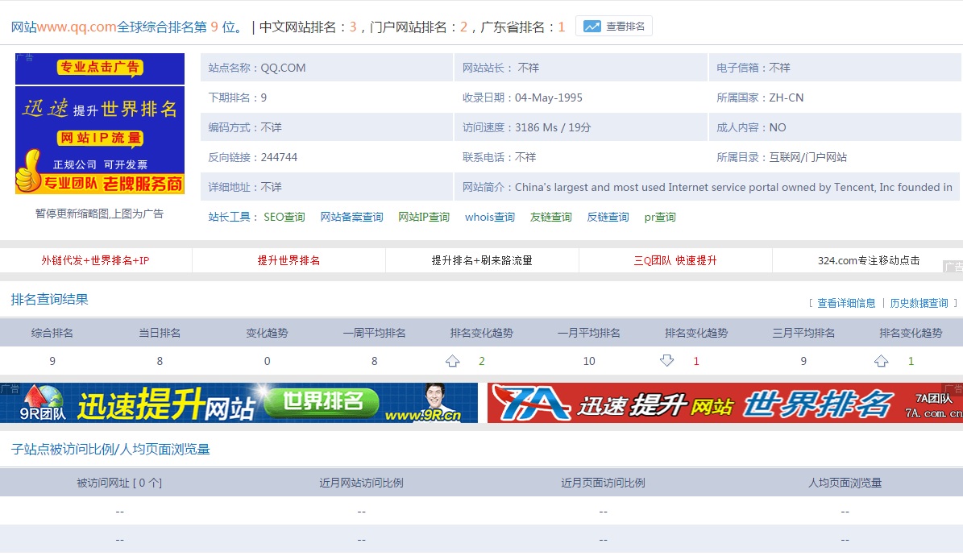Click the www.qq.com site link in header
The height and width of the screenshot is (560, 963).
(x=77, y=27)
